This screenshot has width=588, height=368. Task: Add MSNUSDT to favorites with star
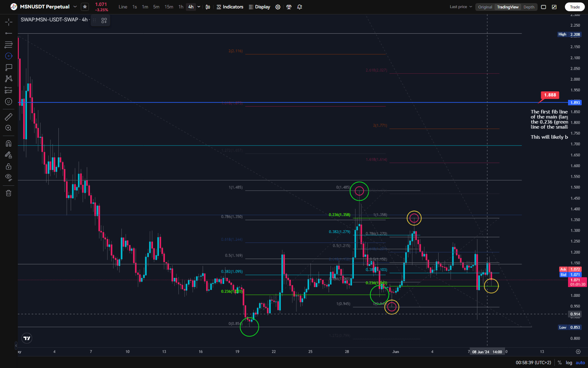[85, 7]
